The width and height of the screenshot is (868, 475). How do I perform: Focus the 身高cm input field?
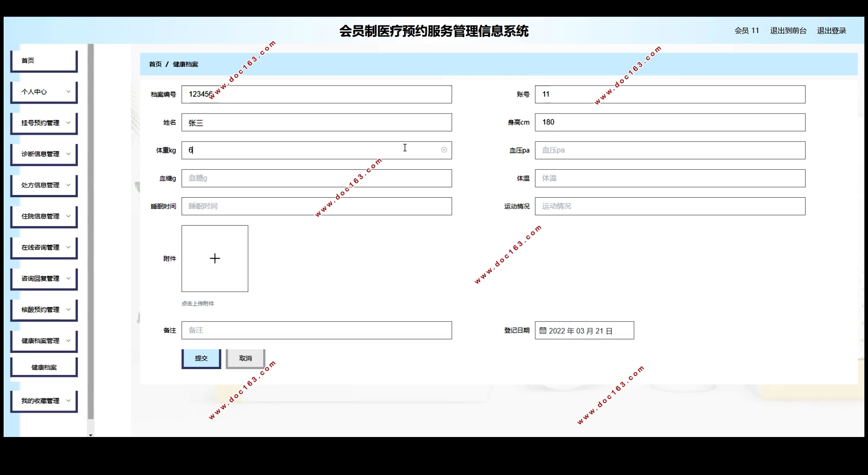pyautogui.click(x=670, y=122)
